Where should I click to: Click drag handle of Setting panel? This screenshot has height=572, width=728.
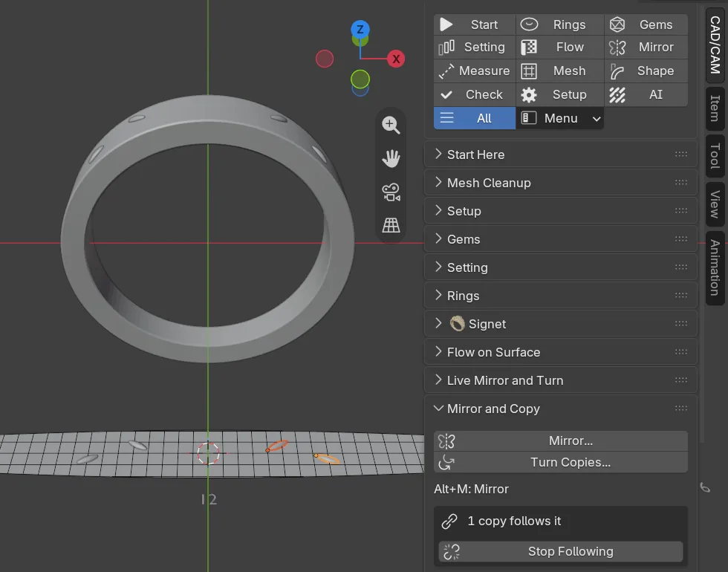[681, 267]
